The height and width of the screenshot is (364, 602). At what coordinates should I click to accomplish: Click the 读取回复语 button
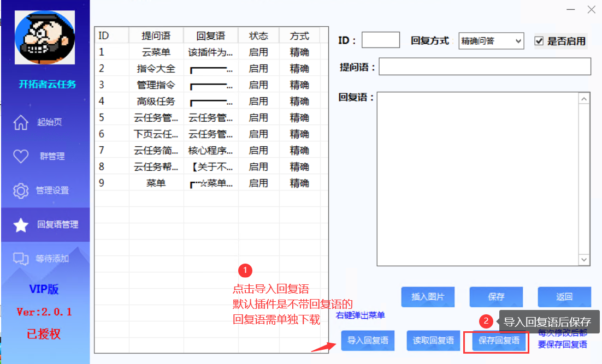click(433, 340)
